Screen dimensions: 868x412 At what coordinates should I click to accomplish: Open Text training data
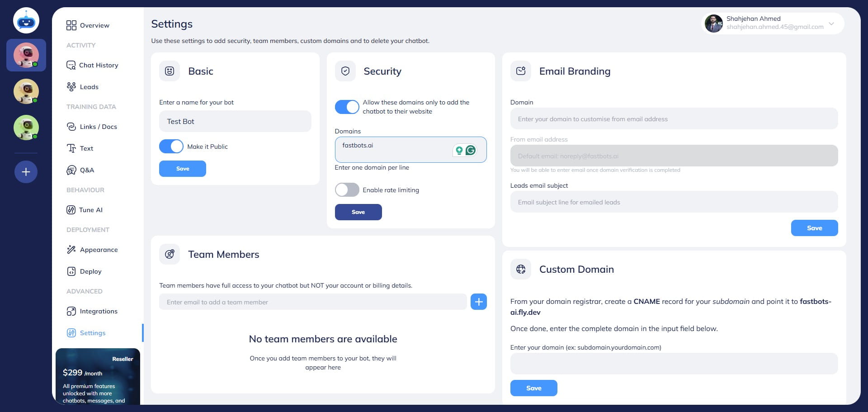click(x=80, y=148)
